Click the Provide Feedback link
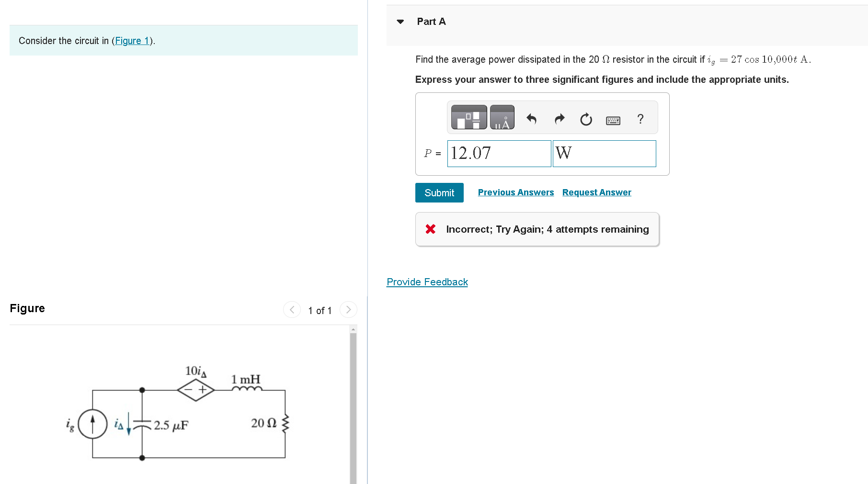The width and height of the screenshot is (868, 484). point(427,281)
